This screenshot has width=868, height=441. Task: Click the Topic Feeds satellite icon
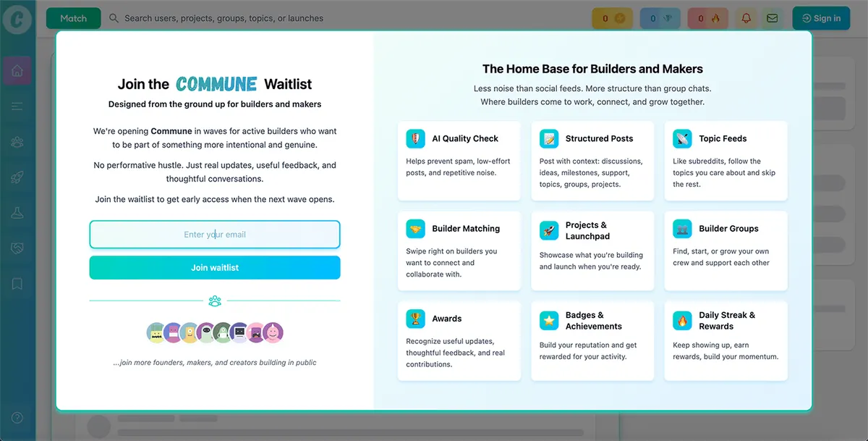click(683, 138)
